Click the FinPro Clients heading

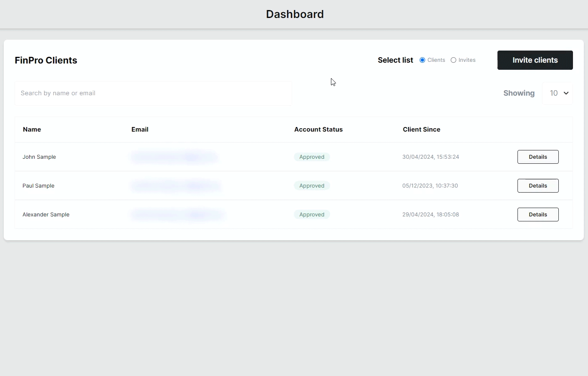coord(46,60)
